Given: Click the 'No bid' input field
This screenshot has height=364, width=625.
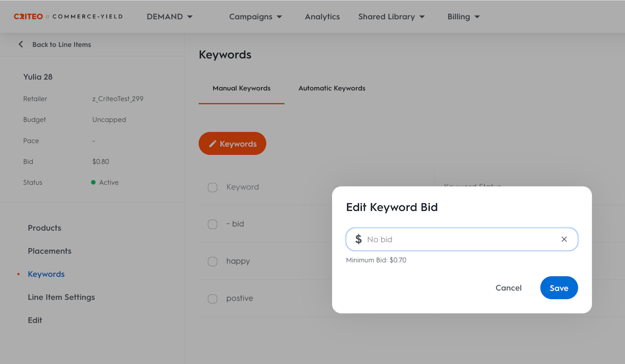Looking at the screenshot, I should (459, 240).
